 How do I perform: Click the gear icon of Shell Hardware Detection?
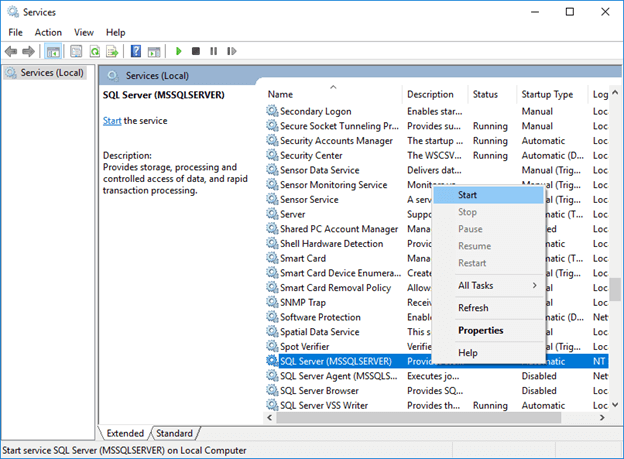(x=272, y=244)
